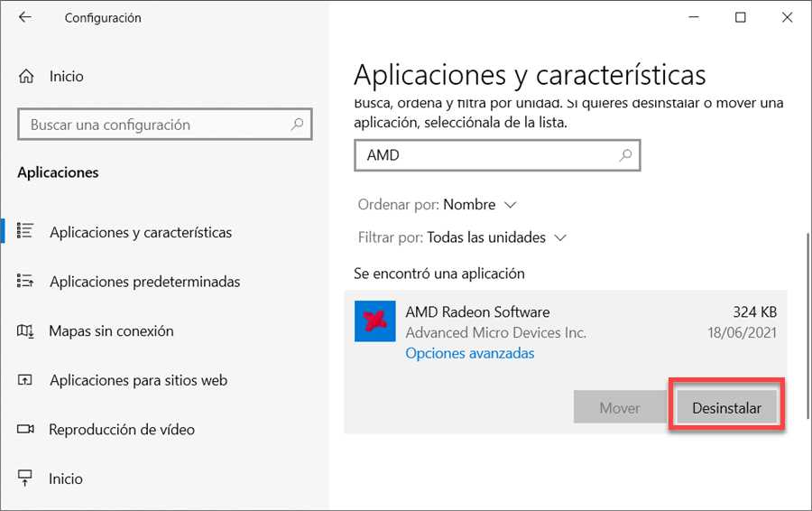Screen dimensions: 812x511
Task: Minimize the Configuración window
Action: pyautogui.click(x=694, y=17)
